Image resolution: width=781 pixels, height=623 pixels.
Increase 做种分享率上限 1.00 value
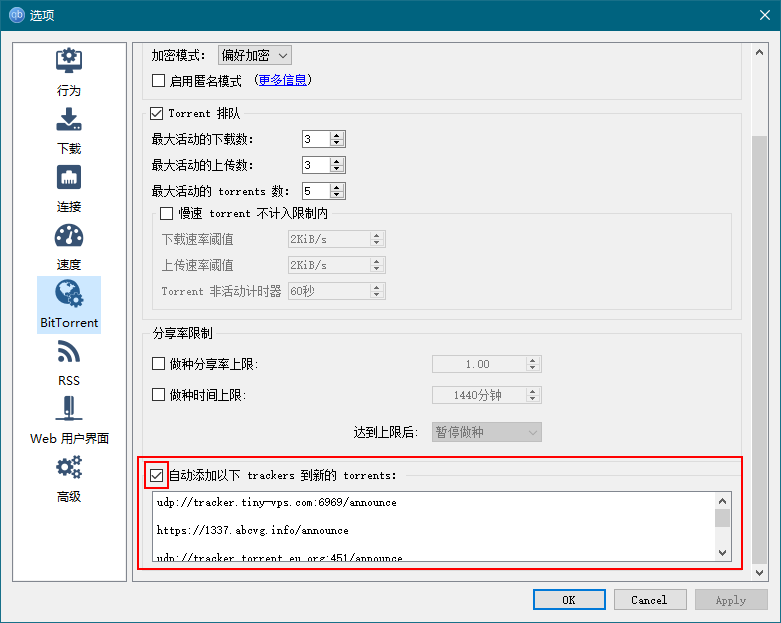pyautogui.click(x=532, y=361)
